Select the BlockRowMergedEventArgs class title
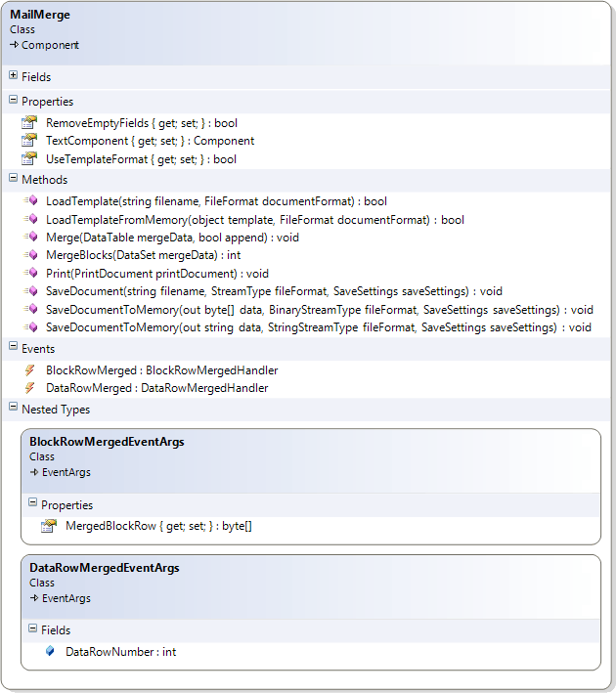Viewport: 616px width, 693px height. pyautogui.click(x=107, y=442)
